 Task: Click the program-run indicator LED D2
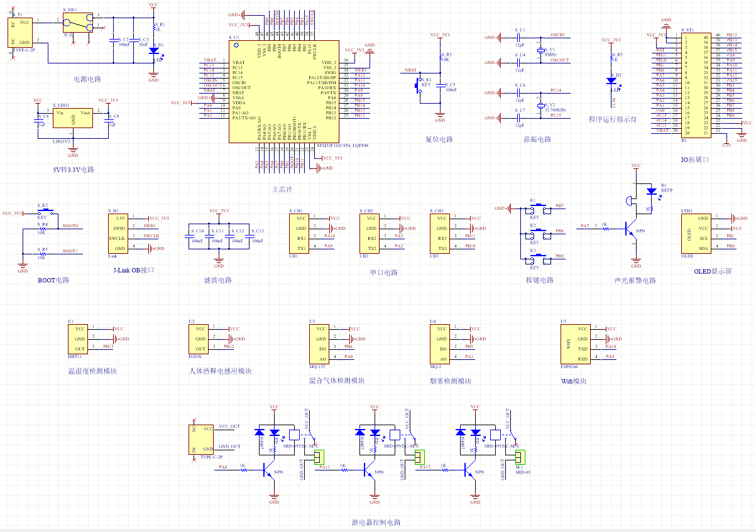pos(611,80)
